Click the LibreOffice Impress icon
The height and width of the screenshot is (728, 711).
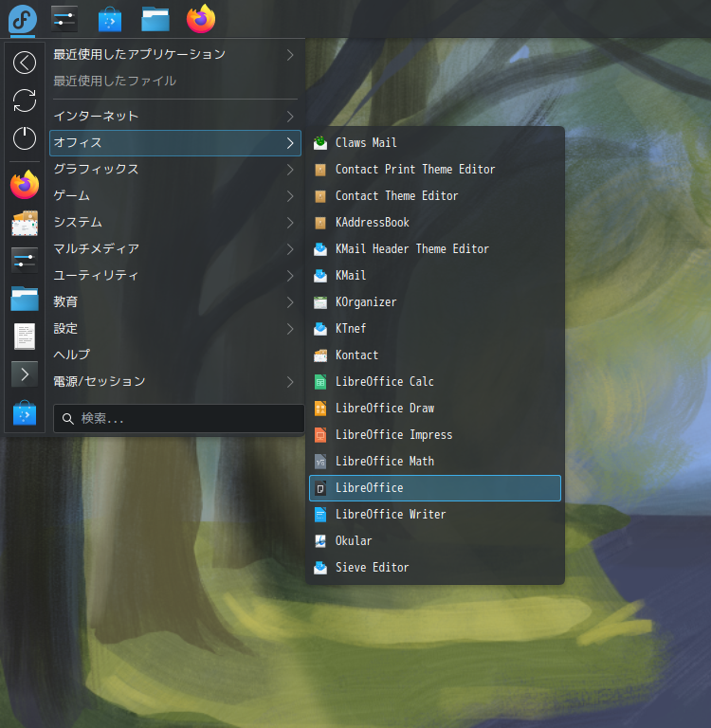coord(320,435)
